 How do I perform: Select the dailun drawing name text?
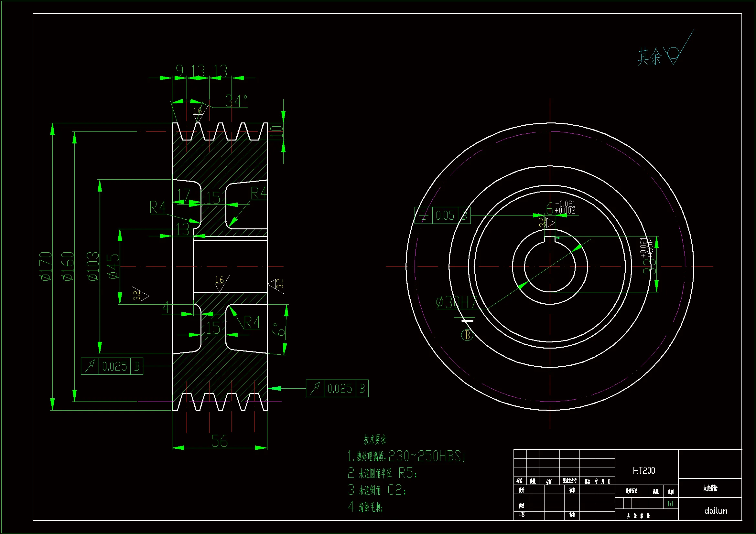716,511
